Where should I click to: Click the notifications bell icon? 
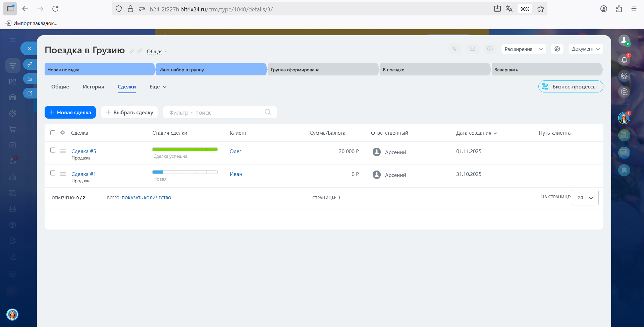pos(624,60)
